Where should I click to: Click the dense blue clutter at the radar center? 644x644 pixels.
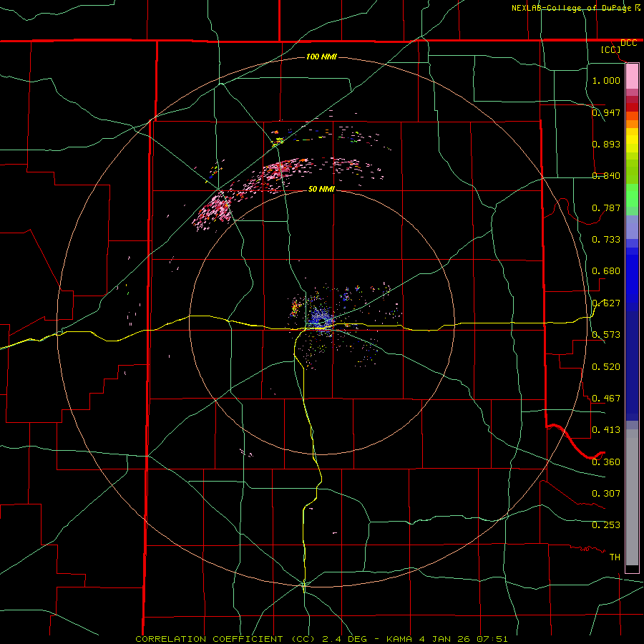(x=321, y=320)
